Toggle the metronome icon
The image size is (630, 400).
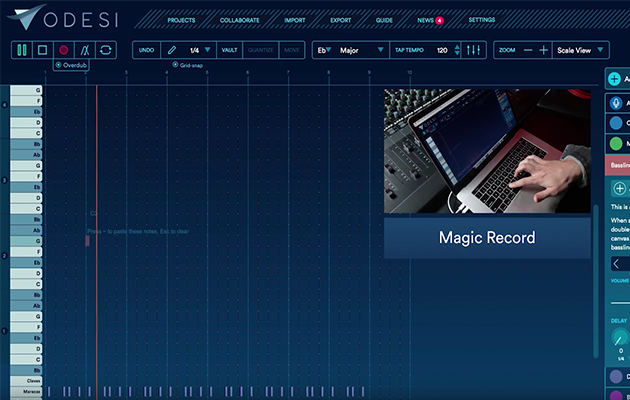85,49
